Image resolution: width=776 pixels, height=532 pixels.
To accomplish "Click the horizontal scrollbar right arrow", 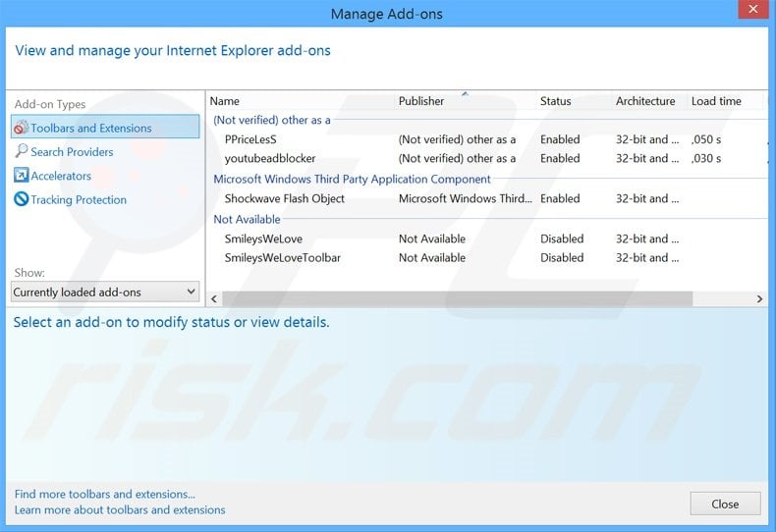I will 759,298.
